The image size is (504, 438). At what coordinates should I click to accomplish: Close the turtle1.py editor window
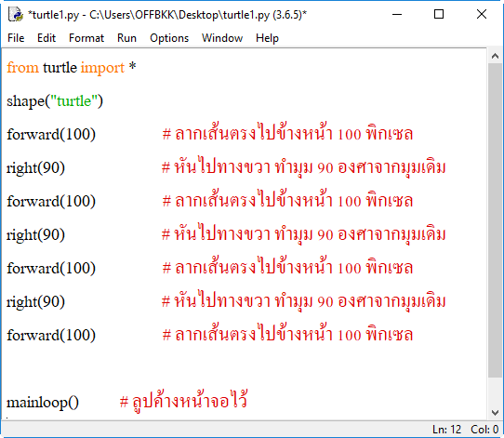tap(482, 15)
